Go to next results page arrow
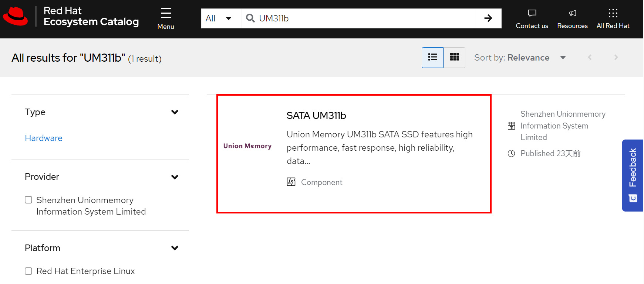 pos(616,57)
